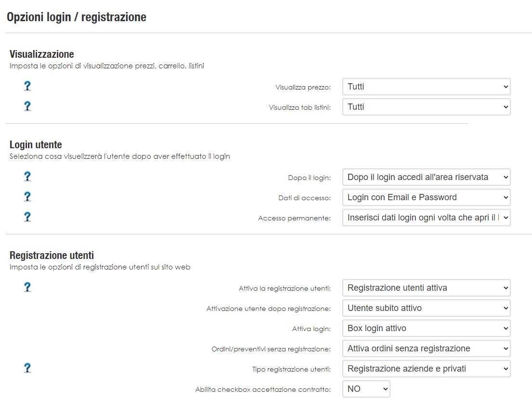Open the Visualizza prezzo dropdown
This screenshot has width=532, height=399.
point(427,87)
